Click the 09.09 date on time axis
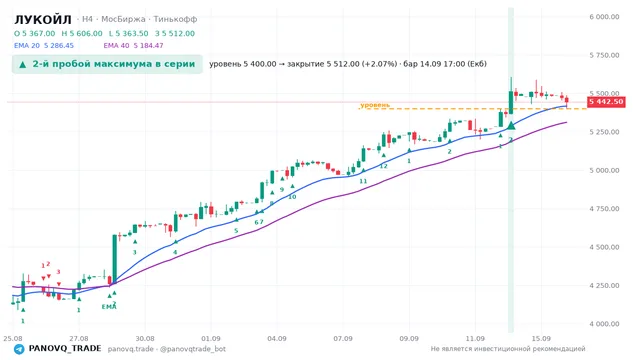 409,338
